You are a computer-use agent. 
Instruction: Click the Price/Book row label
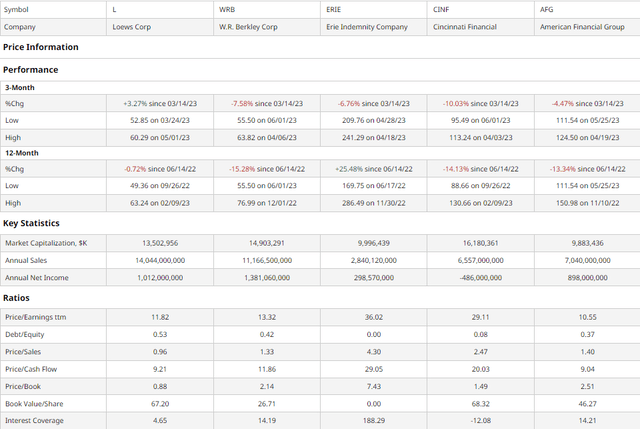23,387
